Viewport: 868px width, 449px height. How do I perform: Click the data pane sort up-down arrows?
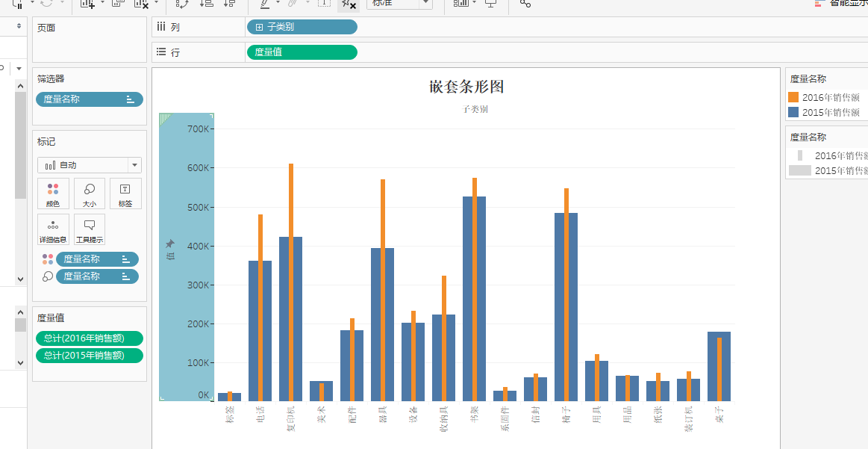click(x=19, y=26)
